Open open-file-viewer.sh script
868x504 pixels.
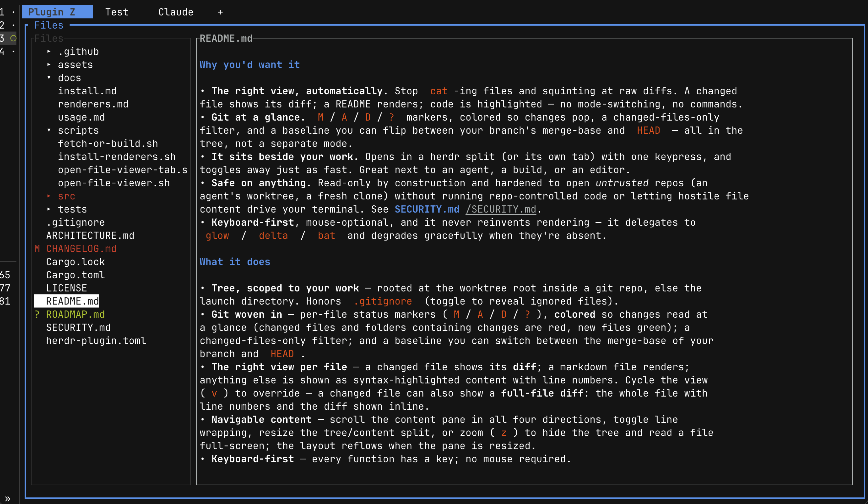pos(114,183)
